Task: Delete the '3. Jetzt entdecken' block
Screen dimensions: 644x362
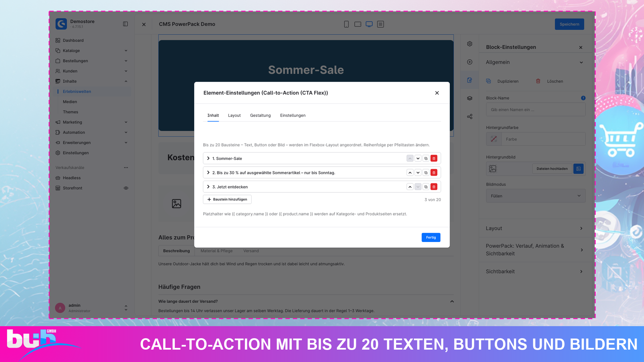Action: click(x=434, y=187)
